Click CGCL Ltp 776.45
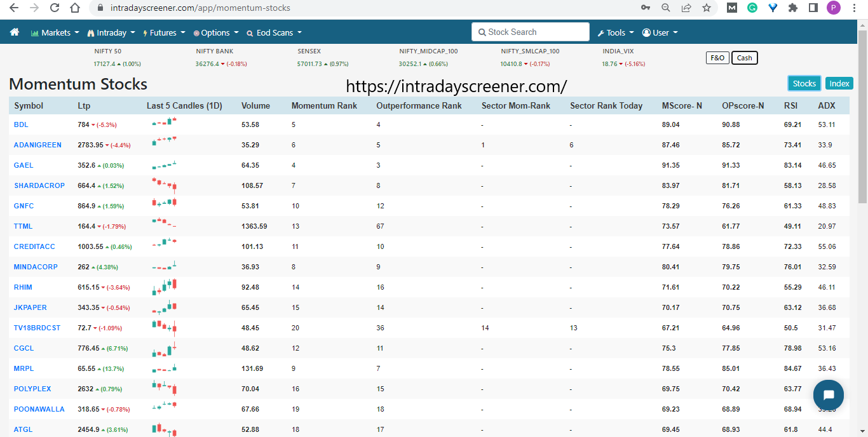This screenshot has width=868, height=437. pyautogui.click(x=88, y=348)
